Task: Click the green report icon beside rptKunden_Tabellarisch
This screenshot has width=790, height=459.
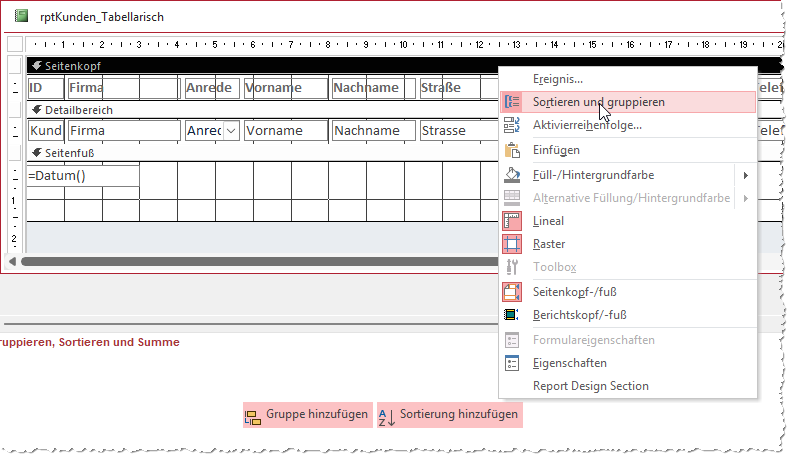Action: (x=21, y=16)
